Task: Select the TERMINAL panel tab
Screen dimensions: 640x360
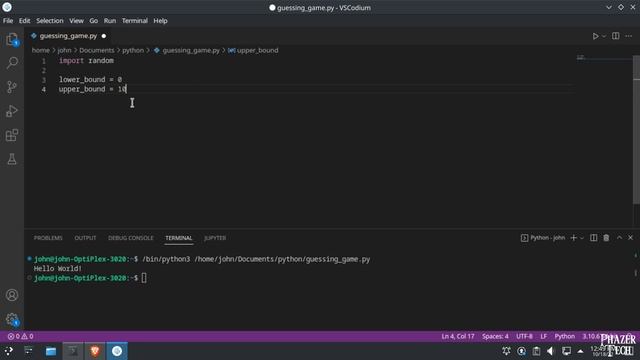Action: click(179, 238)
